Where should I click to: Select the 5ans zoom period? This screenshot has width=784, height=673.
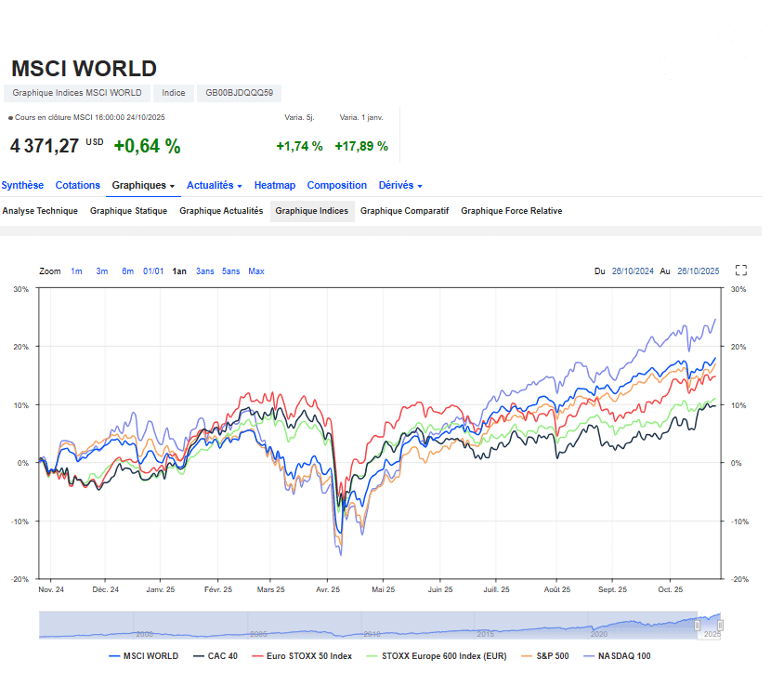pyautogui.click(x=230, y=271)
